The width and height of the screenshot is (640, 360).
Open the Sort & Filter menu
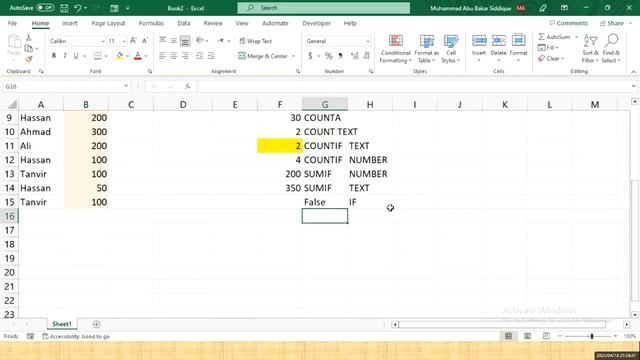point(590,49)
